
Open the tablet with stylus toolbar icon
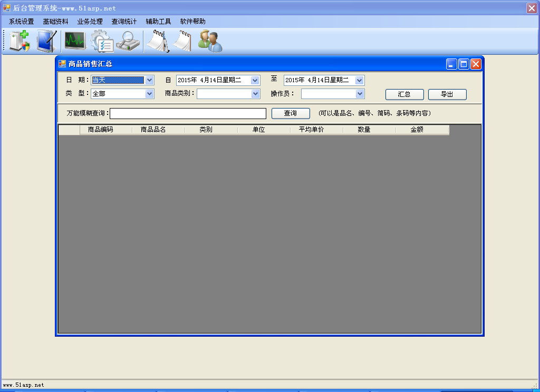[46, 41]
